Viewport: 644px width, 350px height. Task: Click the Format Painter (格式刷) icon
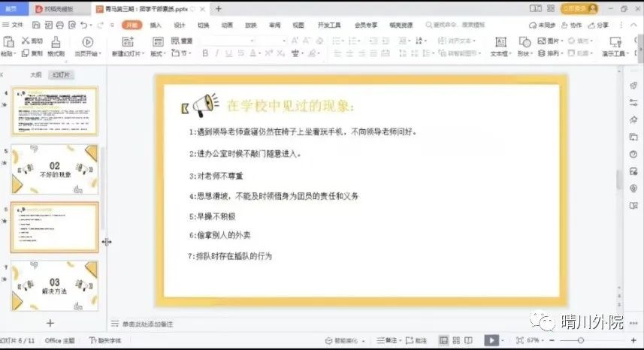(56, 44)
